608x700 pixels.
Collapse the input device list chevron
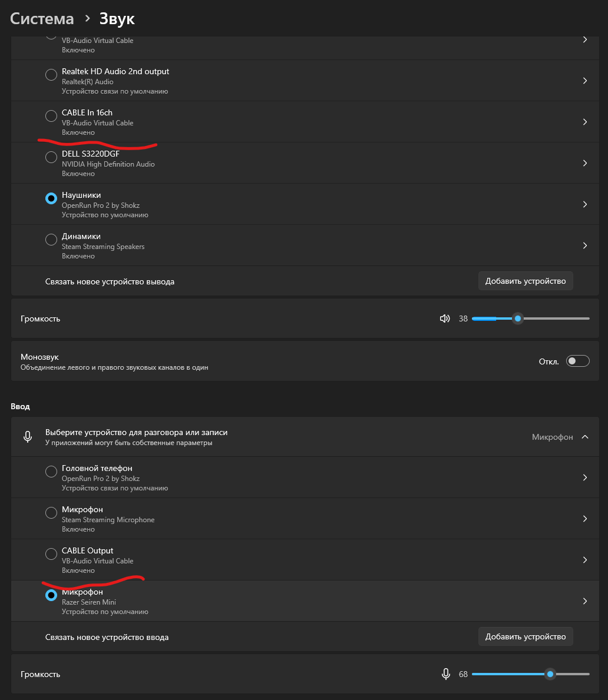[x=585, y=437]
